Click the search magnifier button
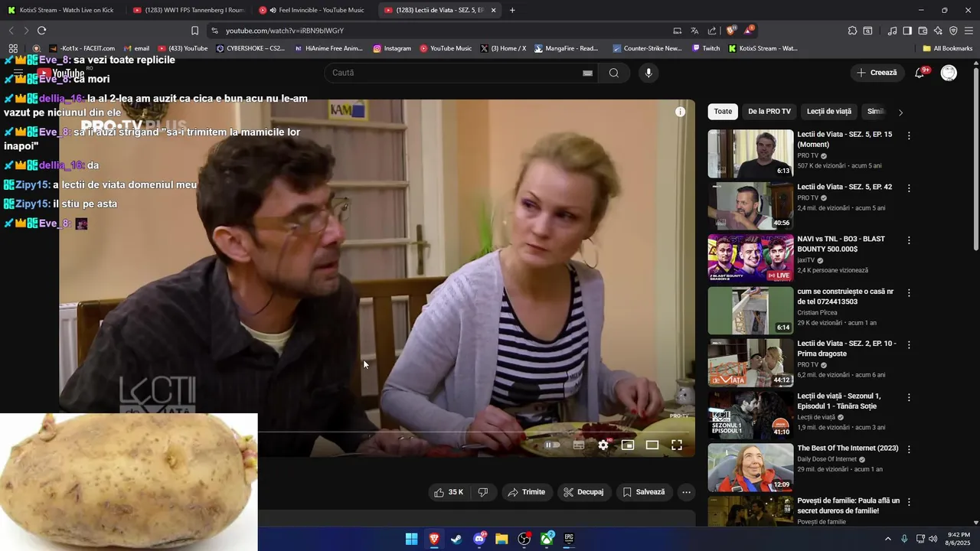 click(x=614, y=73)
